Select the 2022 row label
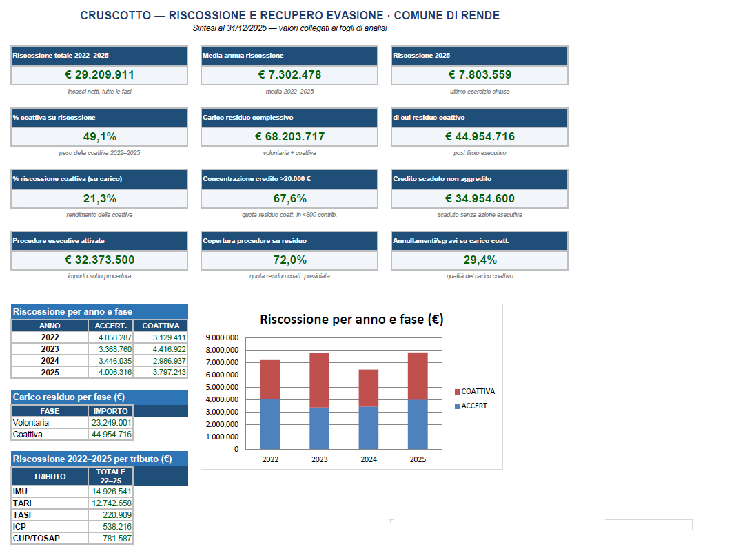The width and height of the screenshot is (756, 553). point(50,337)
